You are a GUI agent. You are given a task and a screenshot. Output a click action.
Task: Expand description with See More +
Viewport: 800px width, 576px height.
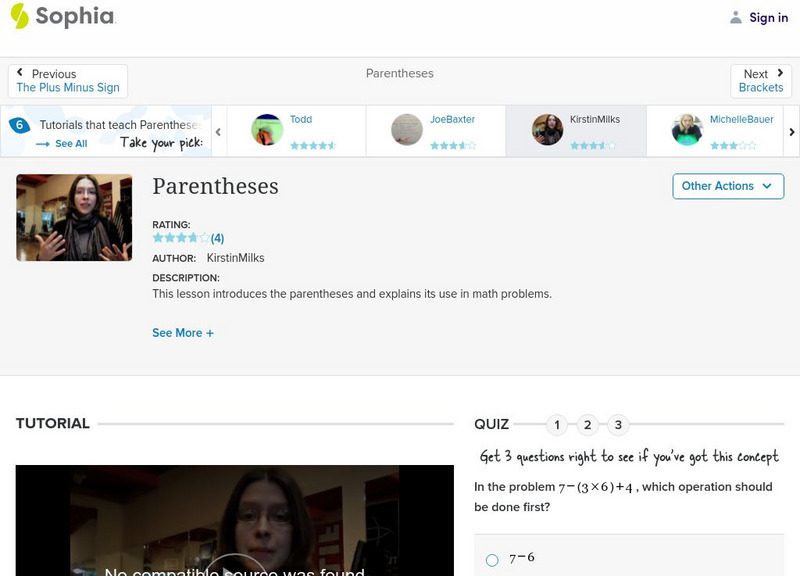(183, 333)
